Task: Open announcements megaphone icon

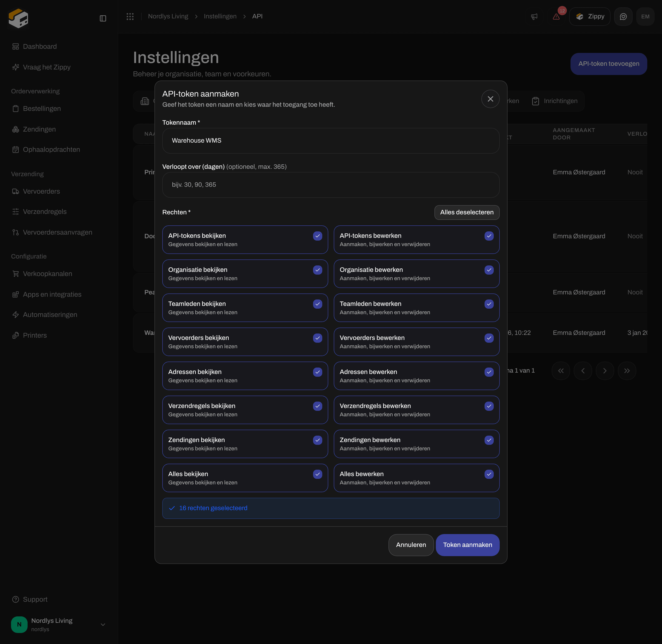Action: point(534,17)
